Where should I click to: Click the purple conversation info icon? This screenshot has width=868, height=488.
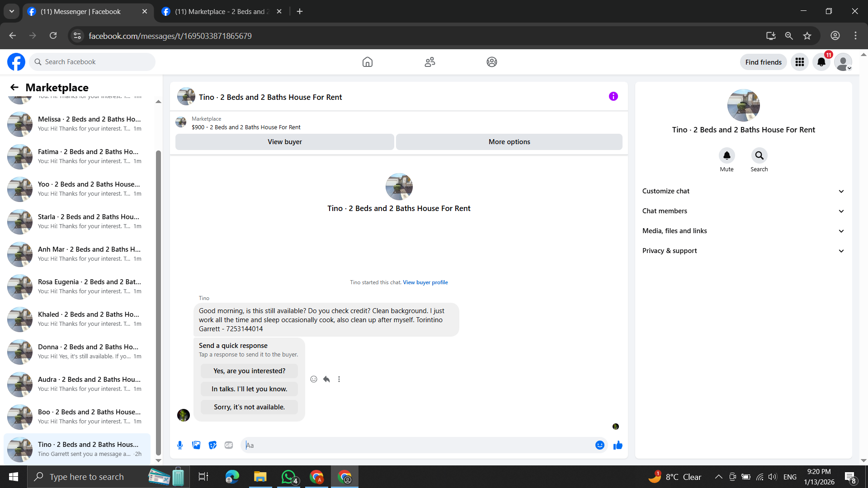coord(613,96)
